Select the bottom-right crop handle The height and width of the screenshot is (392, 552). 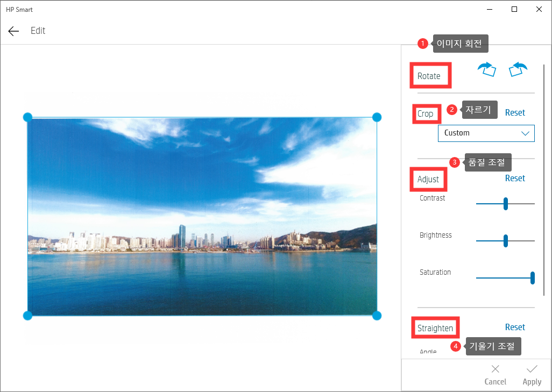(x=377, y=316)
